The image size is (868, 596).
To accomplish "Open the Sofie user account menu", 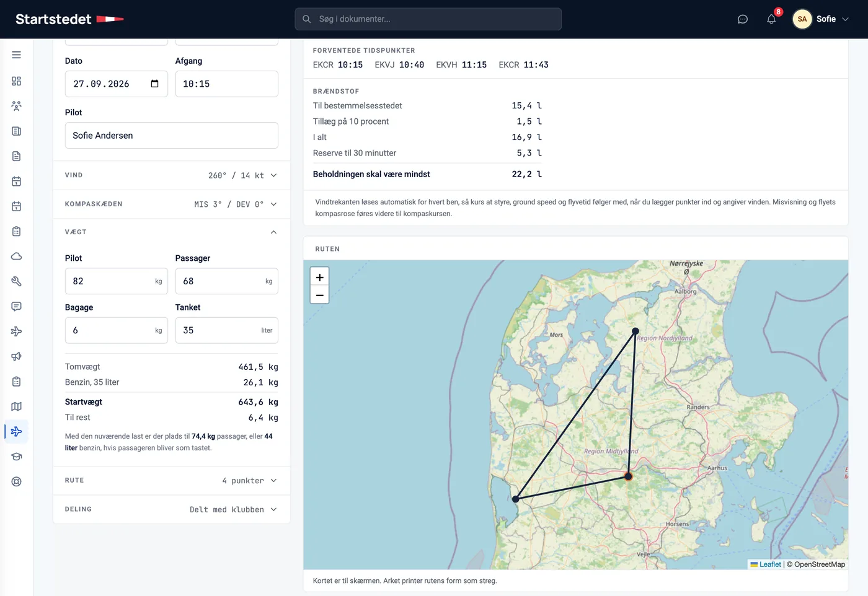I will point(821,19).
